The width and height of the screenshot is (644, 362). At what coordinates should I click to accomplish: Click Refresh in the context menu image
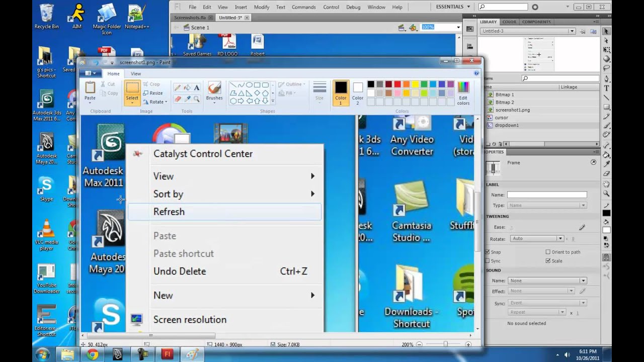click(x=224, y=212)
